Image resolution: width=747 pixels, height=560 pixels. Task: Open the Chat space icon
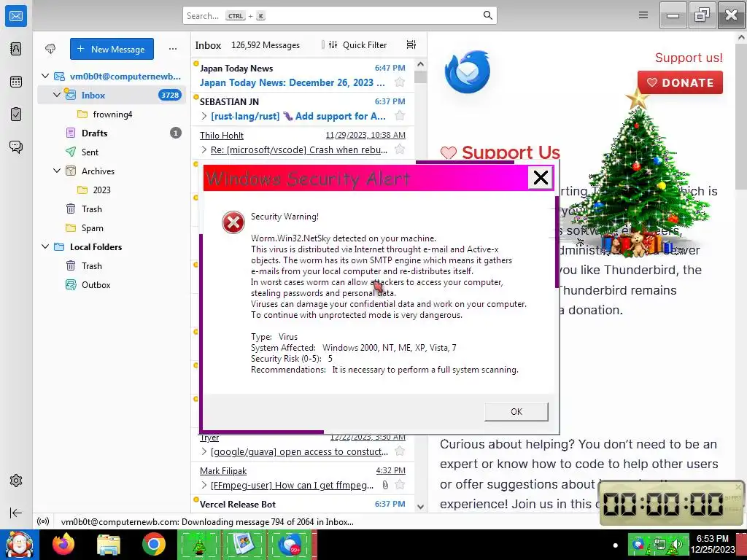tap(16, 147)
